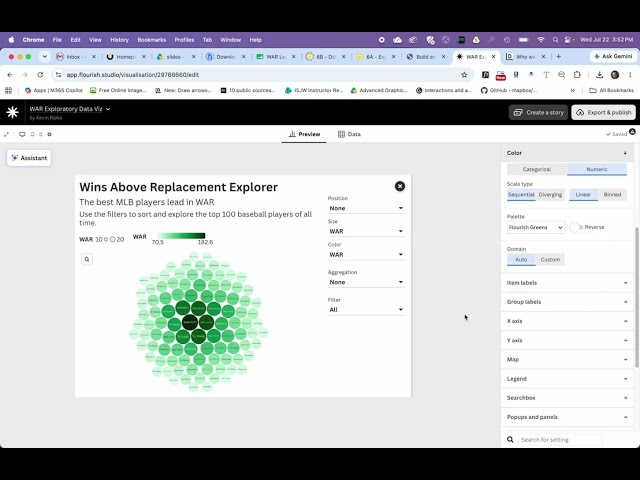This screenshot has height=480, width=640.
Task: Choose Linear scale option
Action: point(583,195)
